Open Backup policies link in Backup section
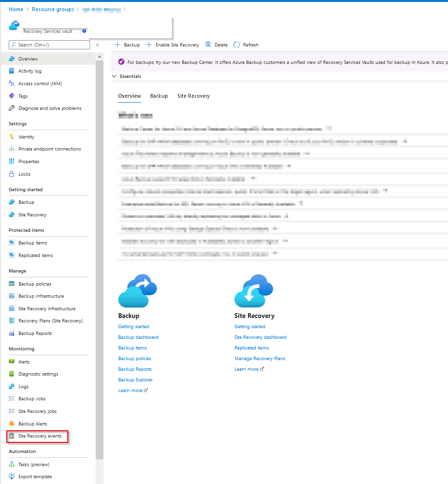The height and width of the screenshot is (484, 448). pos(135,358)
